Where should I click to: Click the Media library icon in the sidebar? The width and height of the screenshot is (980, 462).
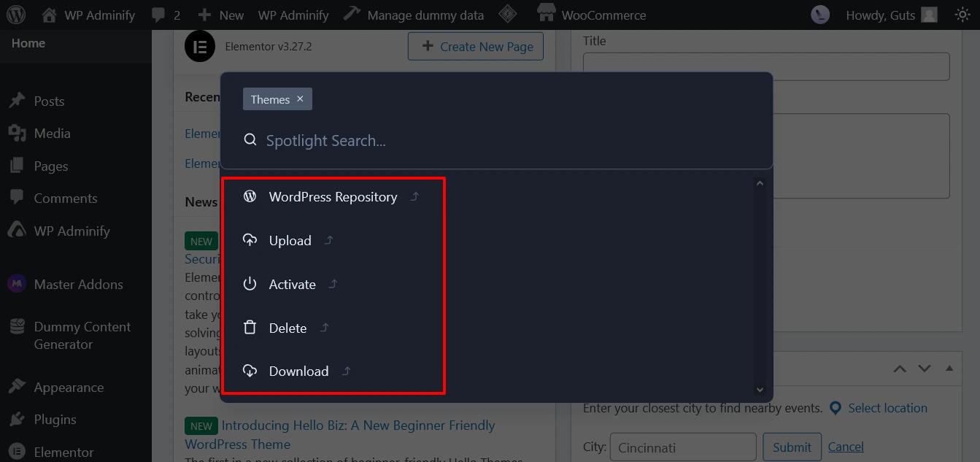[16, 133]
